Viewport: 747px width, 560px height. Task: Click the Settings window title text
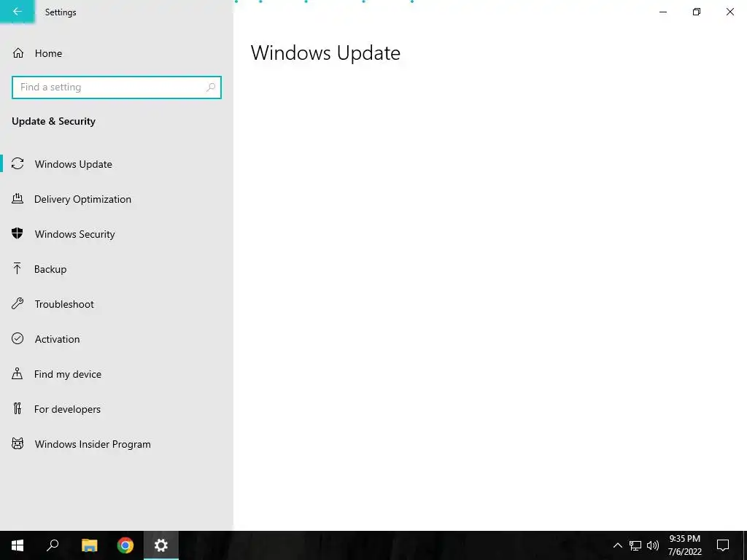pyautogui.click(x=61, y=12)
